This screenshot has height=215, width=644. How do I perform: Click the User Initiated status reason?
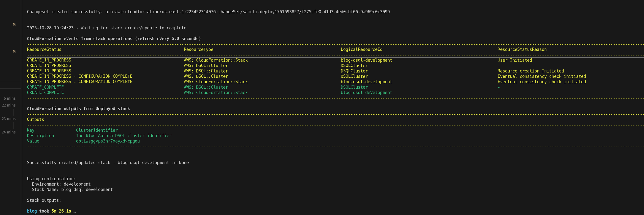pos(515,60)
